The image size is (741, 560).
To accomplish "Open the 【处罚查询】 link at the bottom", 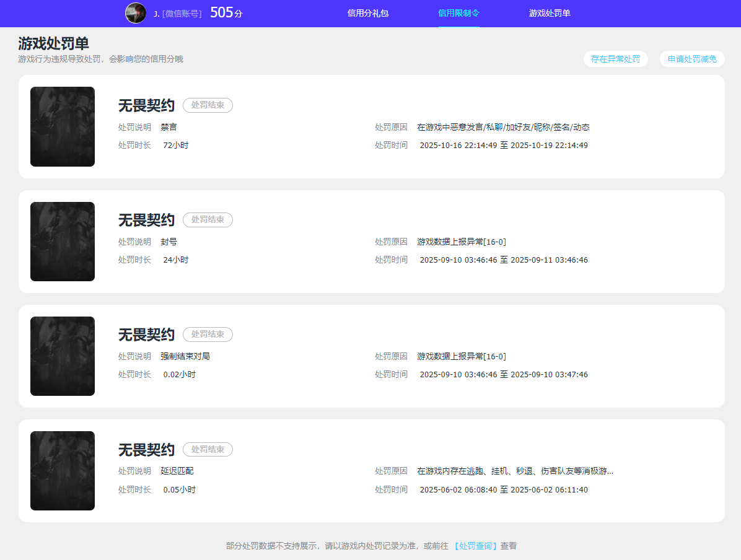I will (x=475, y=546).
